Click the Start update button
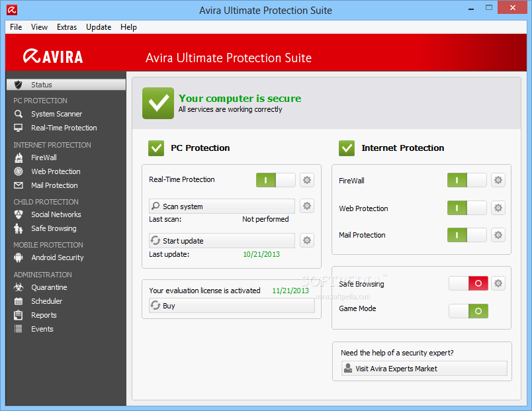532x411 pixels. (x=222, y=241)
